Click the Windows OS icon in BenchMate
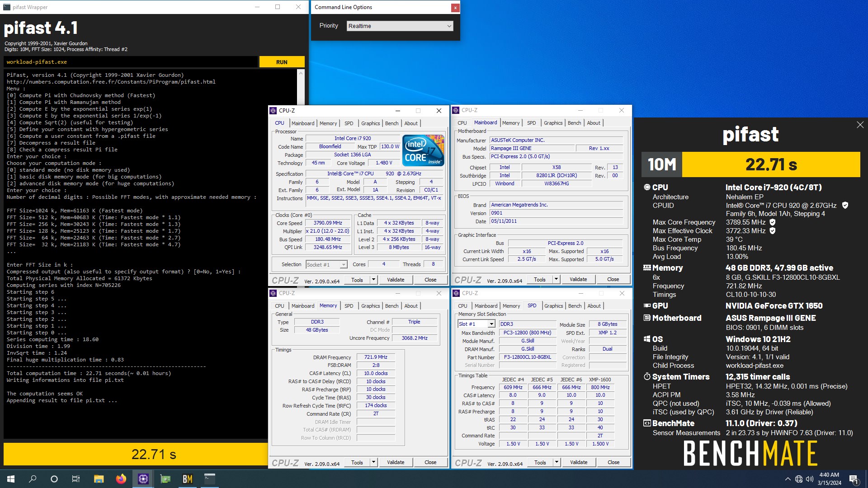Viewport: 868px width, 488px height. (x=647, y=339)
